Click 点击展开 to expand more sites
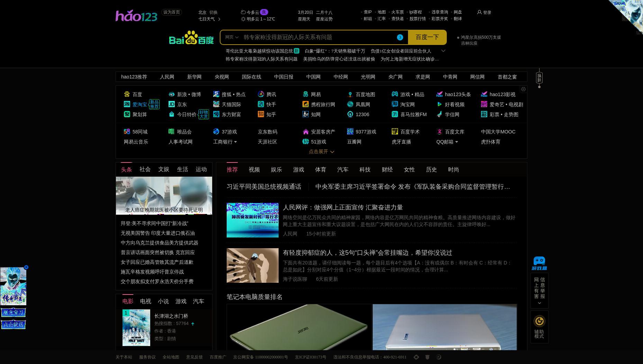643x364 pixels. coord(321,151)
